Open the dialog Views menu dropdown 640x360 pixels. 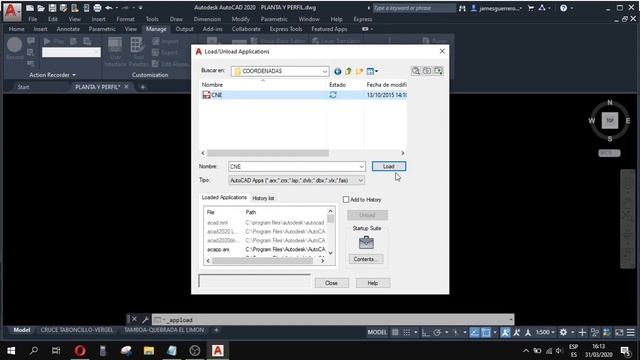click(x=372, y=71)
